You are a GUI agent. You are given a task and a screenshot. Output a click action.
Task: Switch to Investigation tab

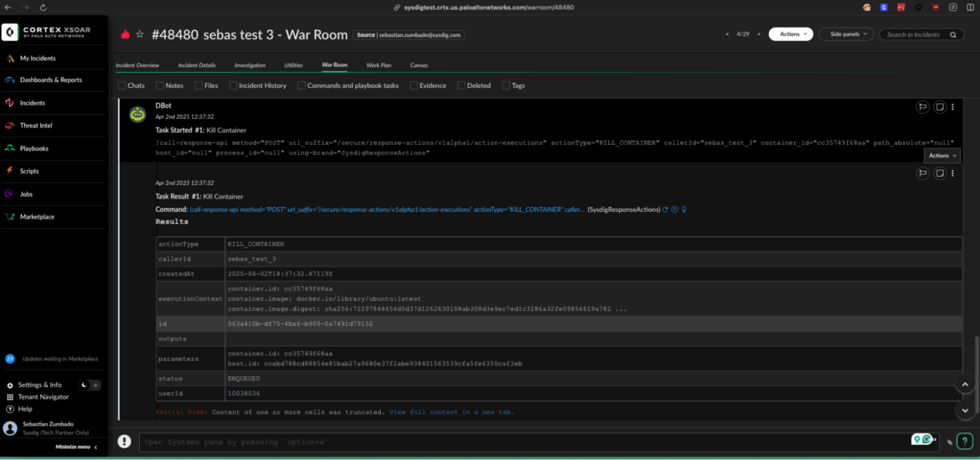(250, 65)
